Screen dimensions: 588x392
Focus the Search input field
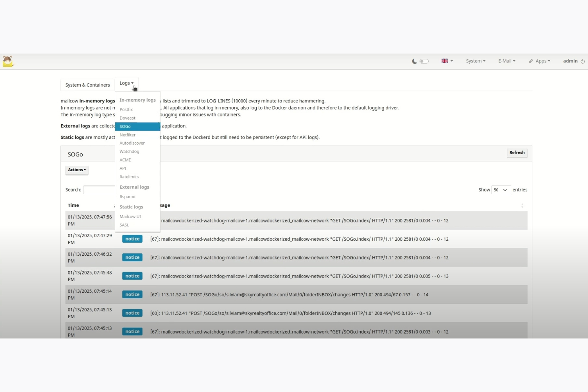pyautogui.click(x=99, y=190)
